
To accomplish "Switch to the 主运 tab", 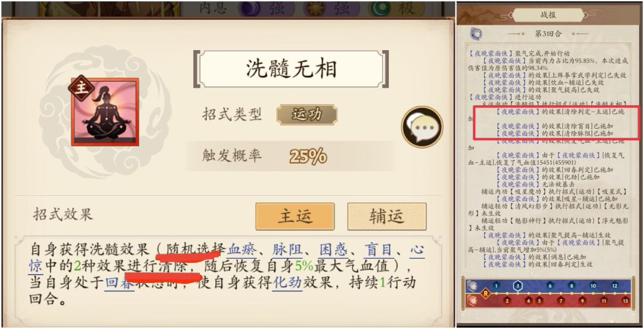I will [295, 216].
